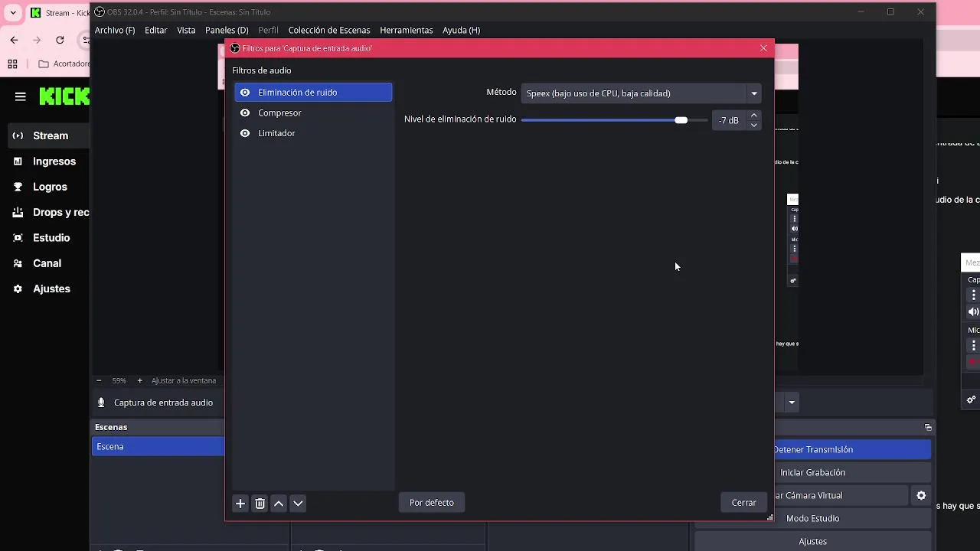This screenshot has width=980, height=551.
Task: Toggle visibility of the Compresor filter
Action: [x=245, y=112]
